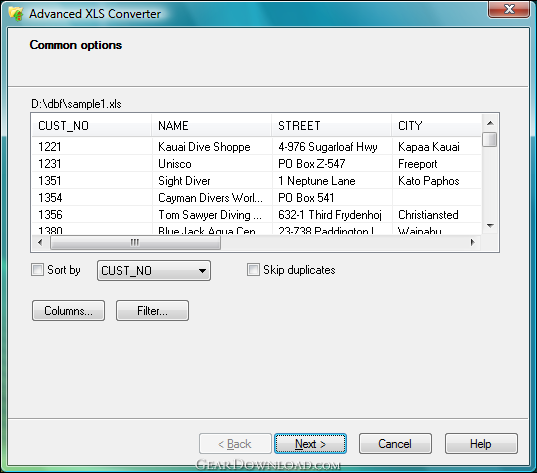The height and width of the screenshot is (473, 537).
Task: Click the NAME column header
Action: tap(211, 126)
